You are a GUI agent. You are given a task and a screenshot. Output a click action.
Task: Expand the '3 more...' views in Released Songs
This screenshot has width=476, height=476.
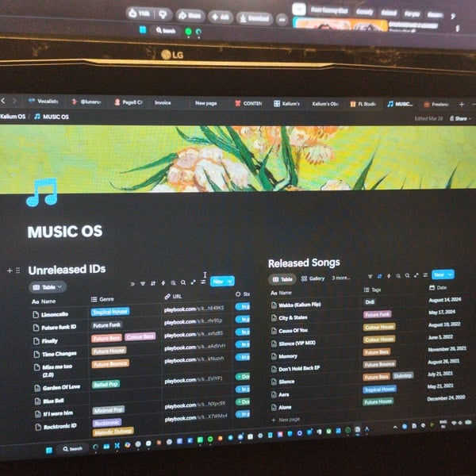tap(341, 278)
